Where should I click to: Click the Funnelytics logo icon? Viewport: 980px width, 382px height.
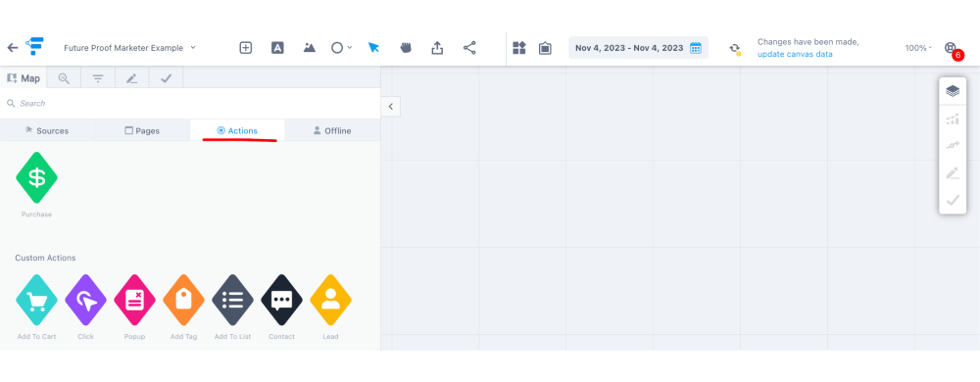click(34, 47)
